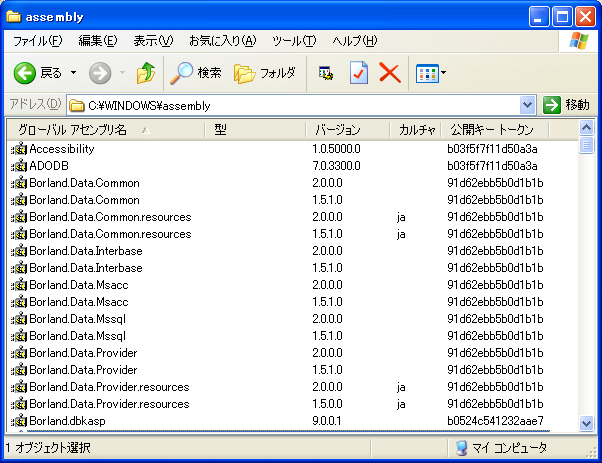Image resolution: width=602 pixels, height=463 pixels.
Task: Select Borland.Data.Common.resources 1.5.1.0 icon
Action: click(x=19, y=234)
